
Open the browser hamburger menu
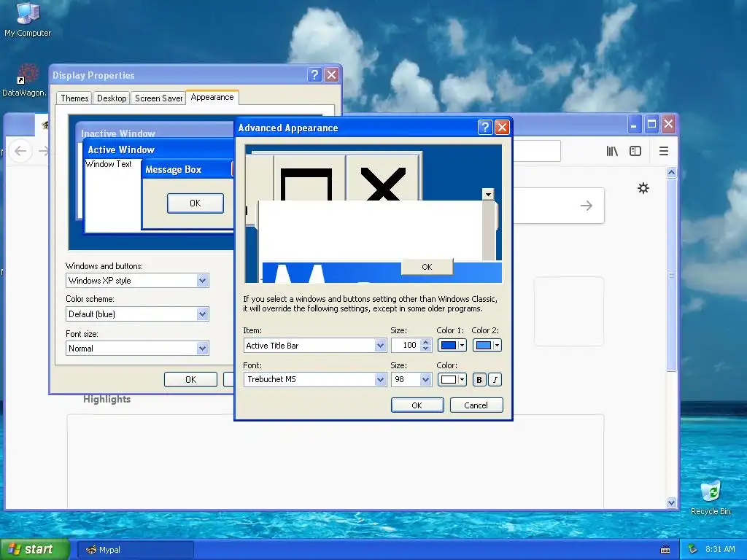coord(664,151)
